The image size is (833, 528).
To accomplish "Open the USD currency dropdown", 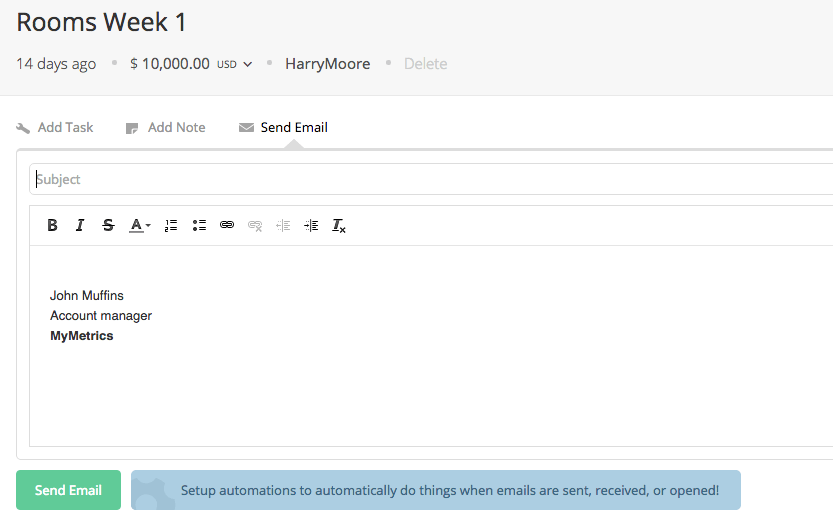I will (x=235, y=64).
